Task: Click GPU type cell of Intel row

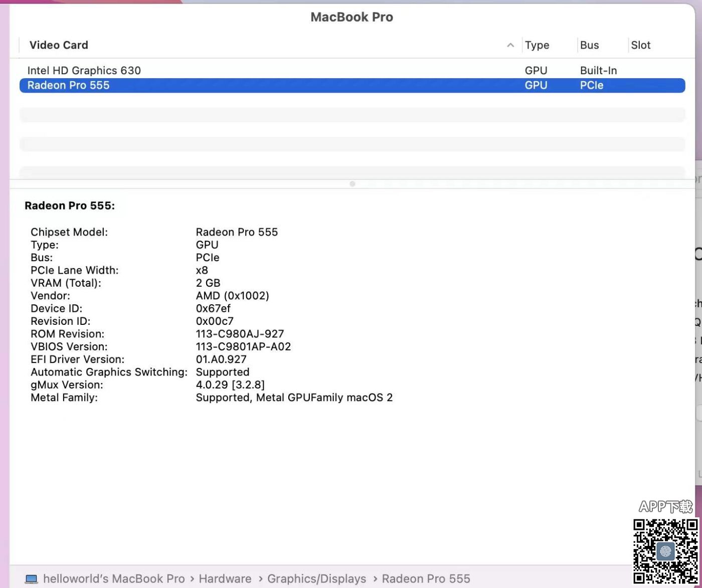Action: pos(536,71)
